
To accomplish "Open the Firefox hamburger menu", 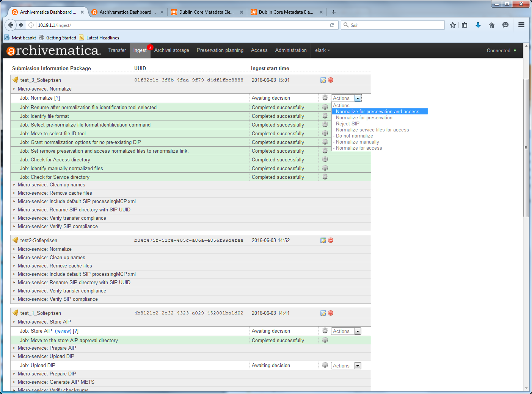I will [521, 25].
